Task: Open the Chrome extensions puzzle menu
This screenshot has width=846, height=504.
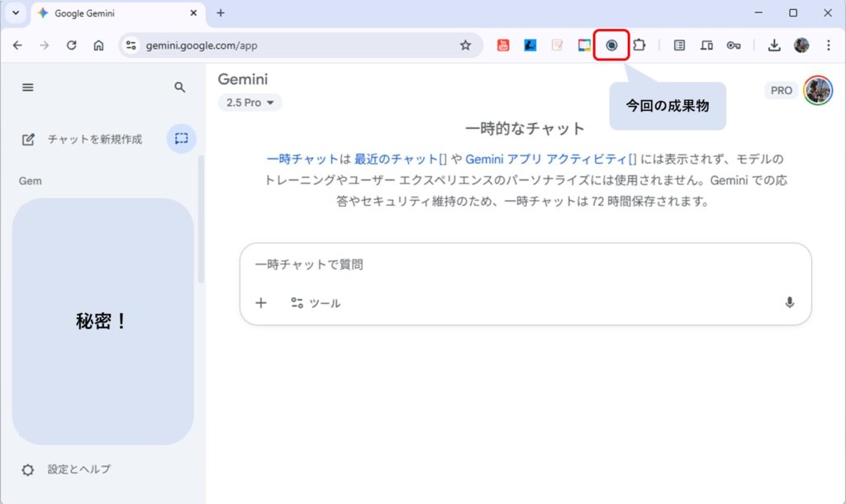Action: coord(639,45)
